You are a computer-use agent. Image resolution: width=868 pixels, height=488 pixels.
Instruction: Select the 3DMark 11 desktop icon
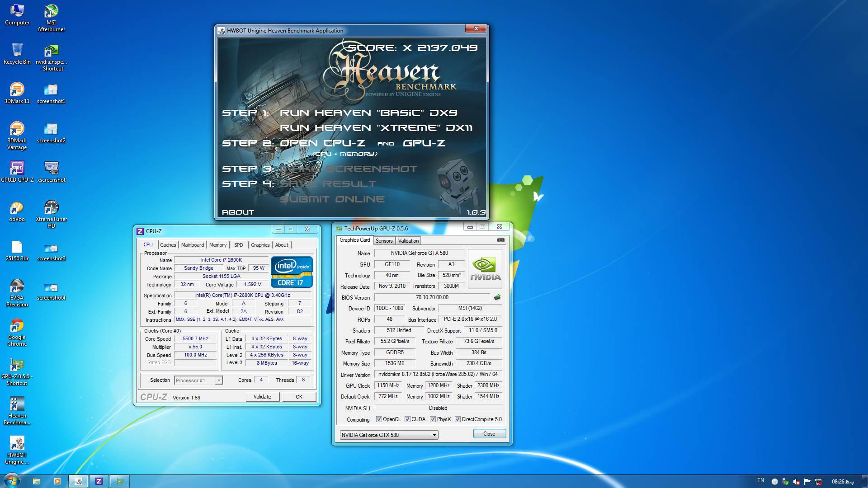pyautogui.click(x=17, y=93)
